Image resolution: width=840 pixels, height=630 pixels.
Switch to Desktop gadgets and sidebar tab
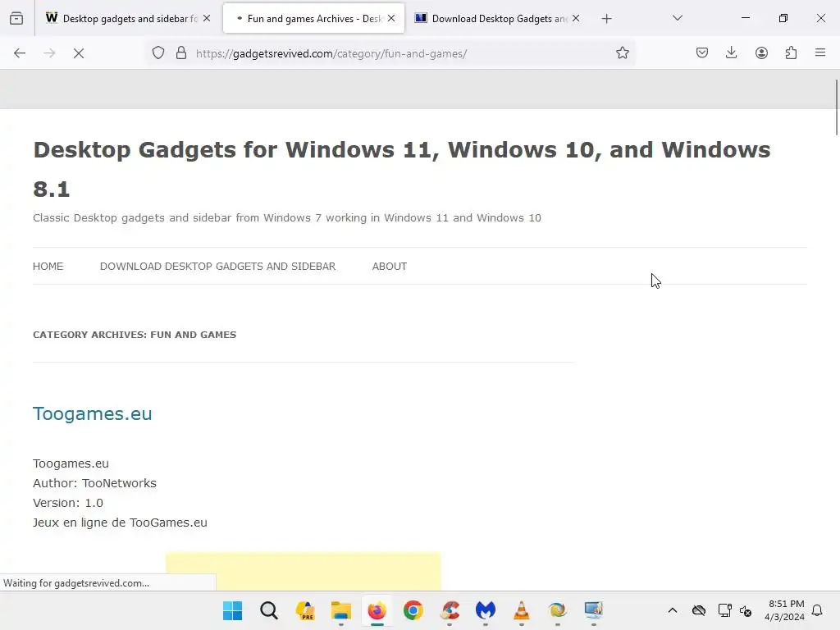129,19
